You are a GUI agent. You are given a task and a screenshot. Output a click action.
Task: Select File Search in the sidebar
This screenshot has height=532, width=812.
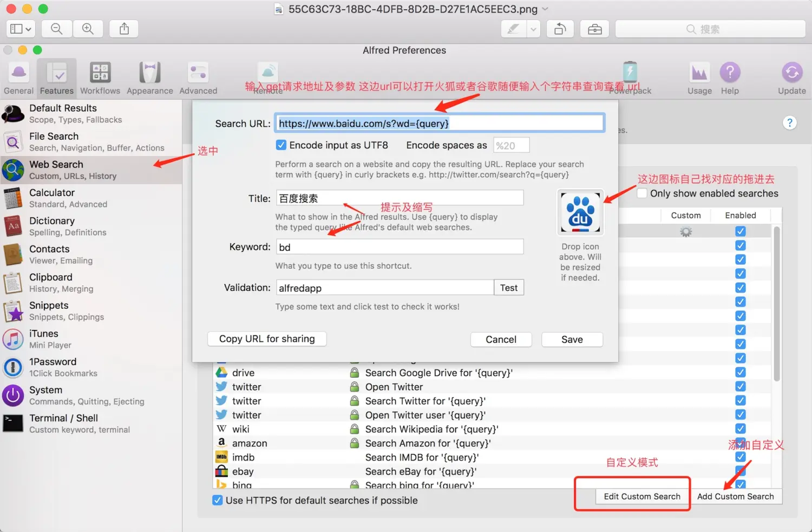91,142
